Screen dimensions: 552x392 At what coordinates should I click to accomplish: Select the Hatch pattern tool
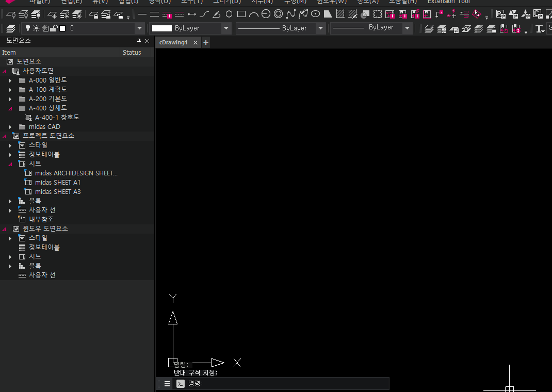point(340,14)
